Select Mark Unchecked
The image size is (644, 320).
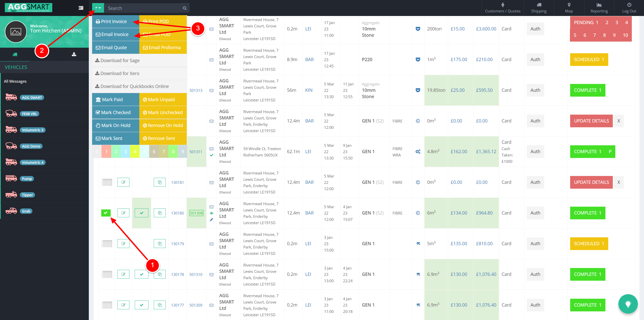pos(163,112)
